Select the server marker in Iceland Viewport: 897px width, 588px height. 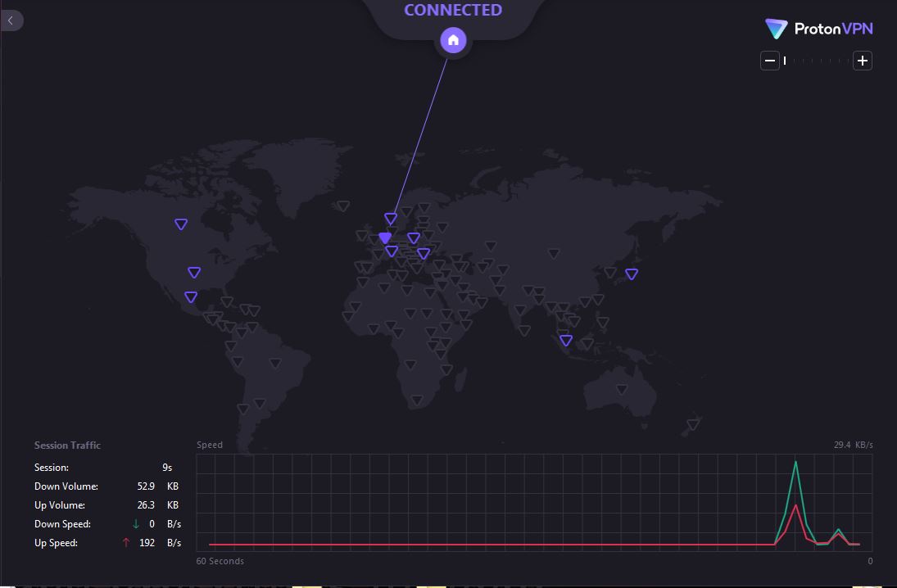tap(343, 206)
